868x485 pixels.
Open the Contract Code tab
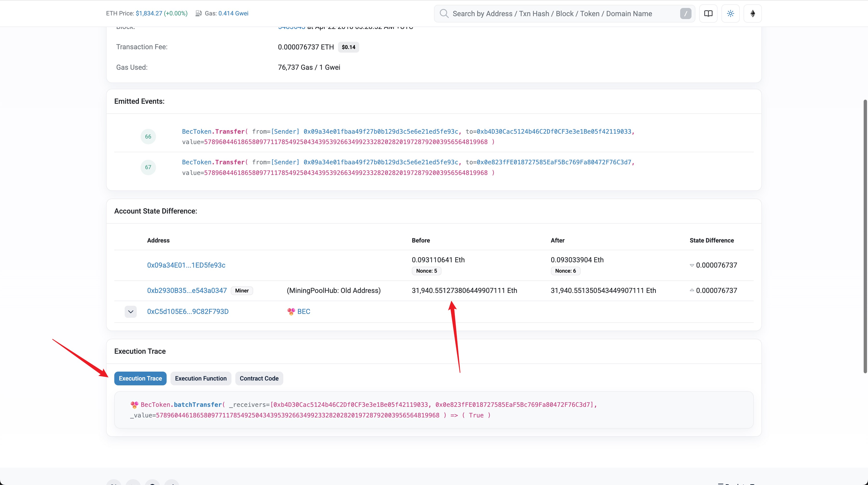[259, 378]
